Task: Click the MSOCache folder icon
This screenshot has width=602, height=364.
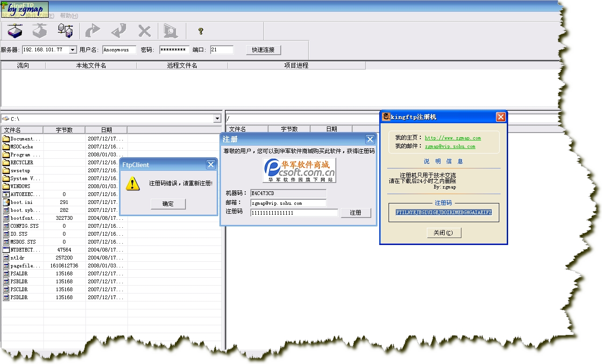Action: (x=6, y=147)
